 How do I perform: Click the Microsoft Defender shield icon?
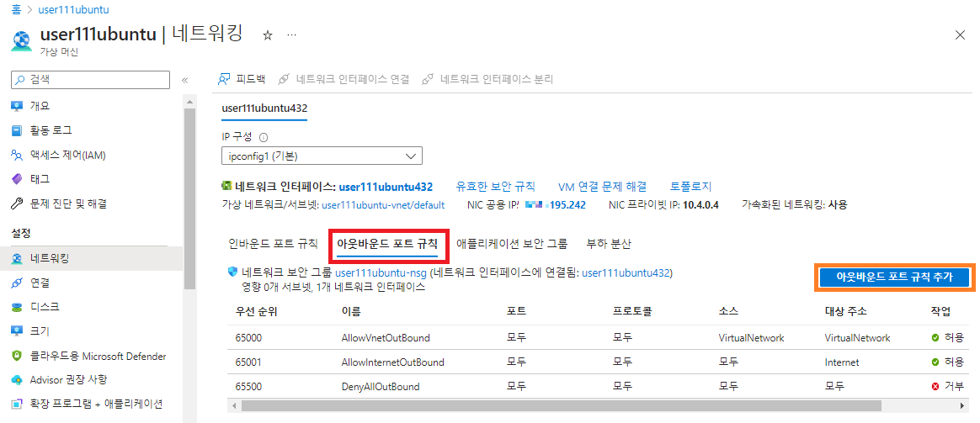17,357
